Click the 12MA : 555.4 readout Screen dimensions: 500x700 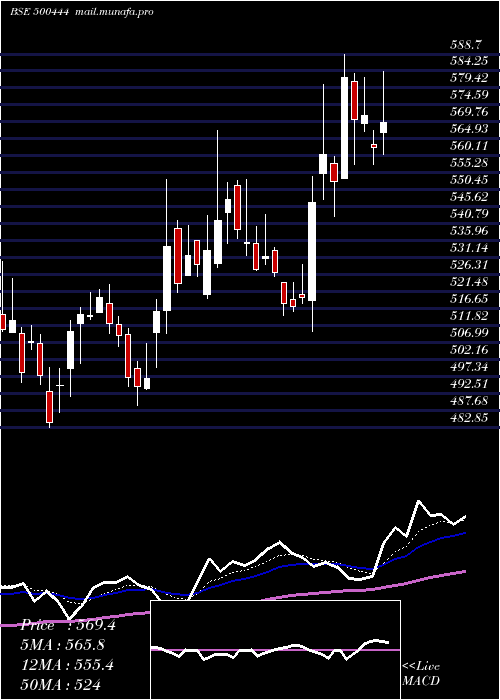click(67, 665)
